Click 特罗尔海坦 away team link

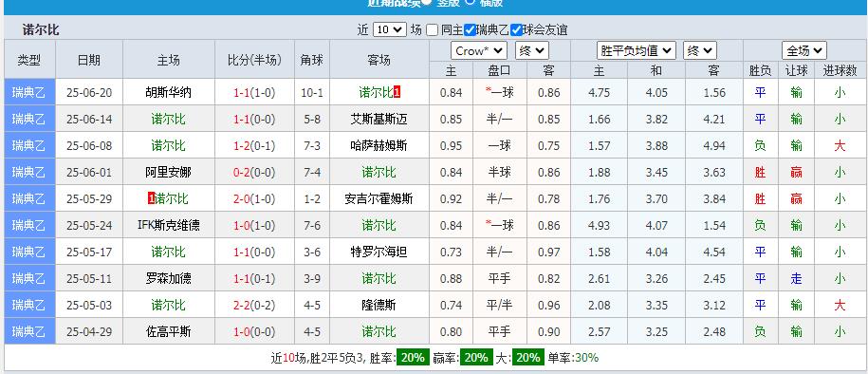pyautogui.click(x=379, y=252)
